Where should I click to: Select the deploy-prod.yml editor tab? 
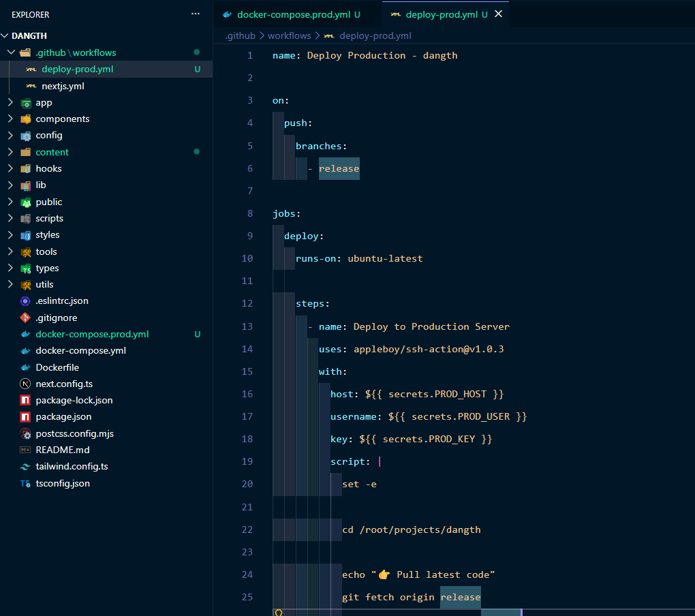point(441,14)
